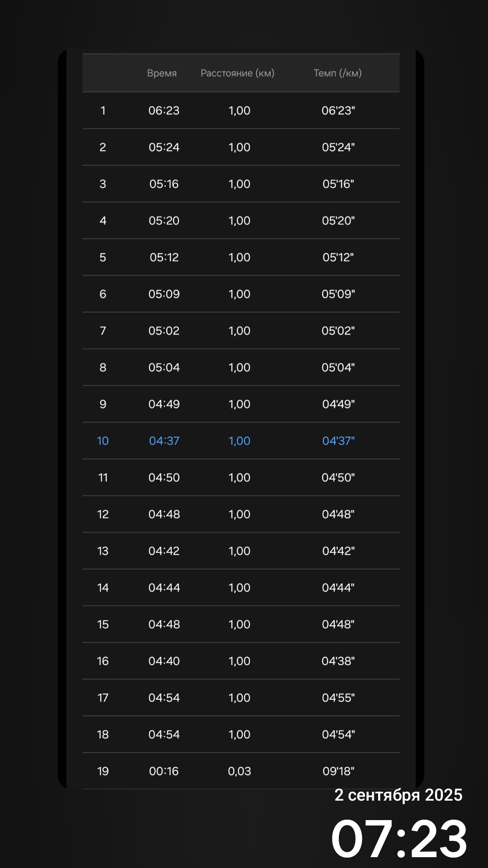Click lap 11 pace 04'50"
Screen dimensions: 488x868
coord(338,478)
